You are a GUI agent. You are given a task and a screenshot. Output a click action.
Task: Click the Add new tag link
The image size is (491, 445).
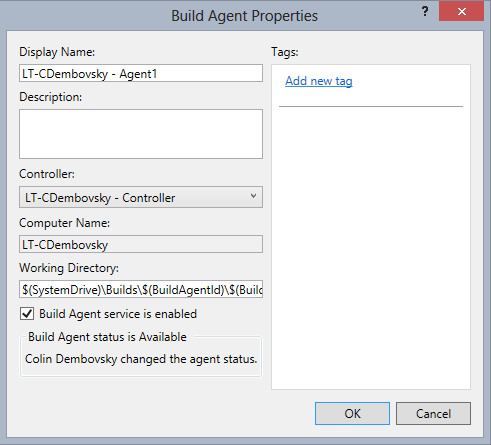(x=319, y=81)
